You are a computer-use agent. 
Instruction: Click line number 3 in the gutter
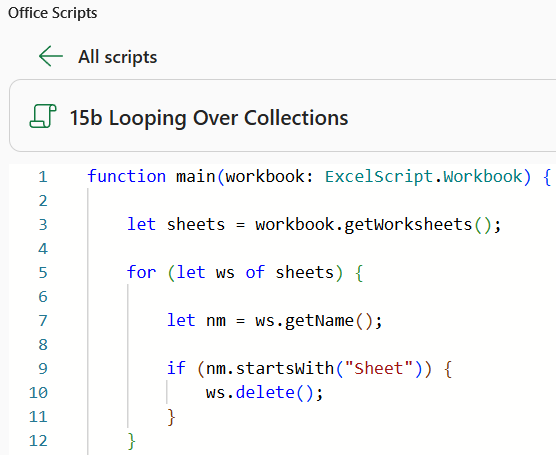[43, 224]
